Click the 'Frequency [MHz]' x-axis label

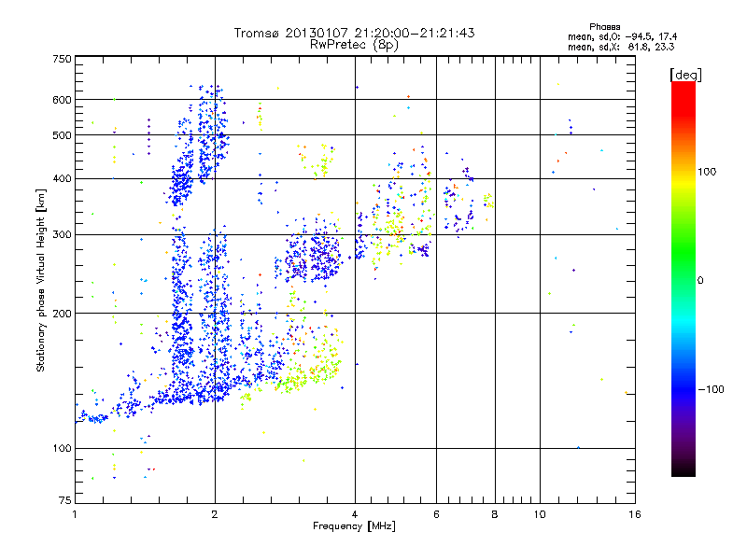354,526
